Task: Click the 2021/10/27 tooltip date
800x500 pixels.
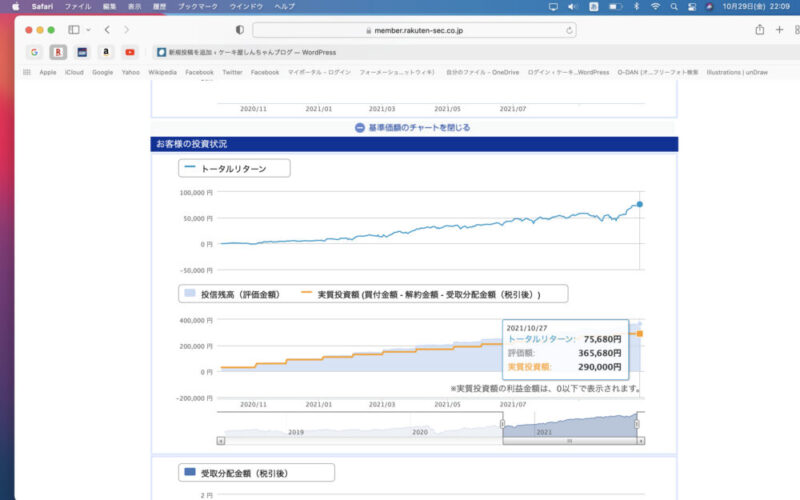Action: click(527, 328)
